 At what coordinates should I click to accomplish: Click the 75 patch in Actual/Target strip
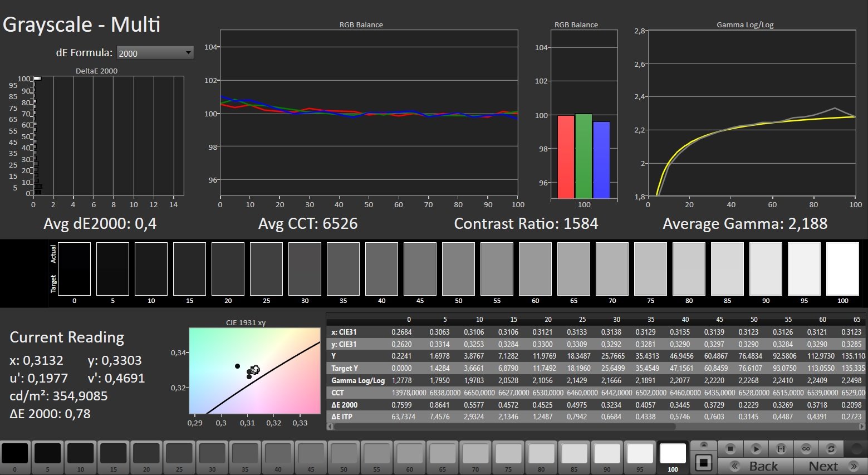pyautogui.click(x=650, y=268)
